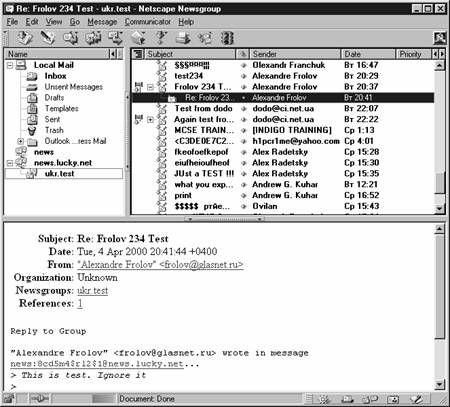
Task: Open the Communicator menu
Action: (x=148, y=22)
